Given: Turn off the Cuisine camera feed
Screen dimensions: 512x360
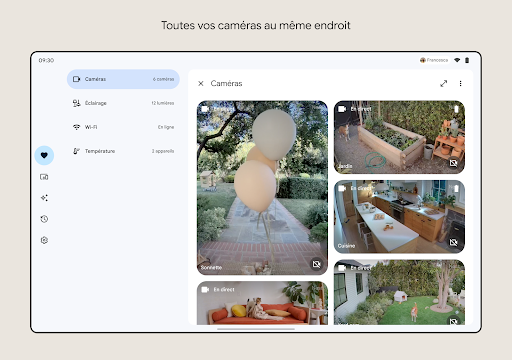Looking at the screenshot, I should 453,242.
